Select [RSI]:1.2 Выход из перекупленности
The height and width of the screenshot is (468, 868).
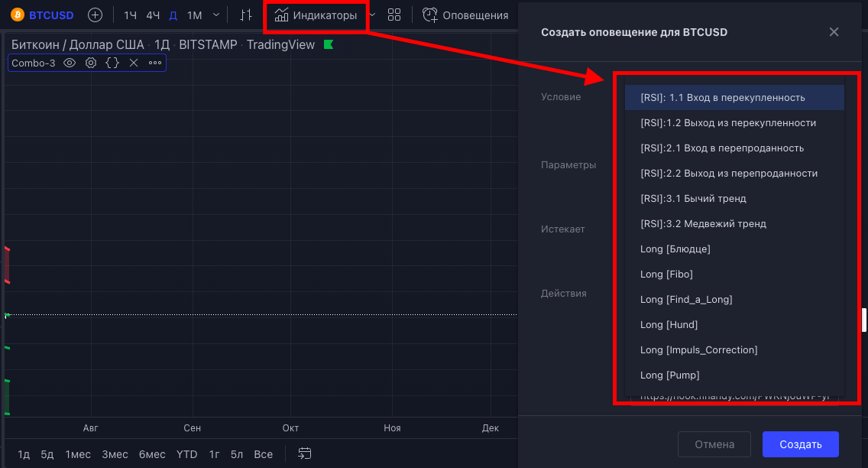734,123
